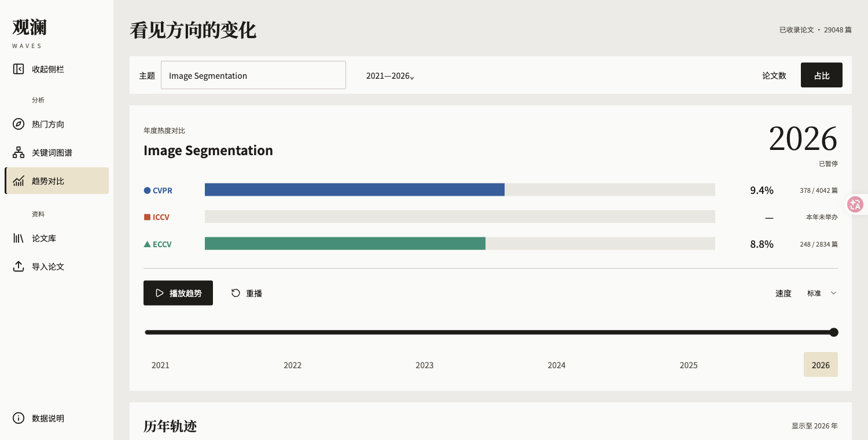Jump to 2021 on the timeline
This screenshot has height=440, width=868.
click(x=160, y=365)
